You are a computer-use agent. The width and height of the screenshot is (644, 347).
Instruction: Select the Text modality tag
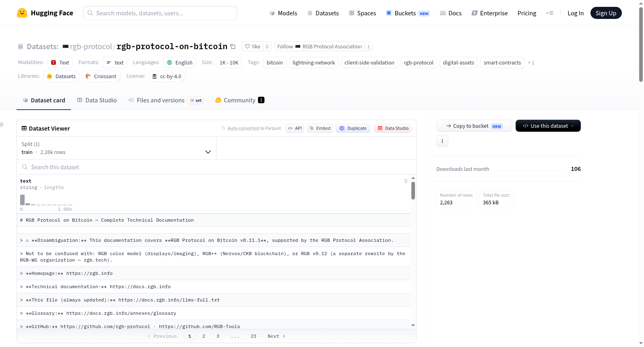[60, 62]
